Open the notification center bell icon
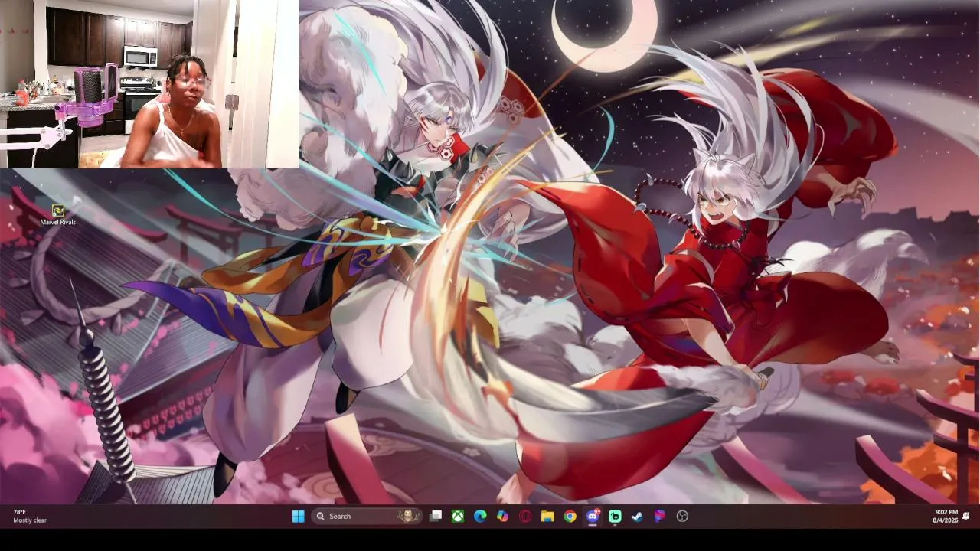 (966, 517)
